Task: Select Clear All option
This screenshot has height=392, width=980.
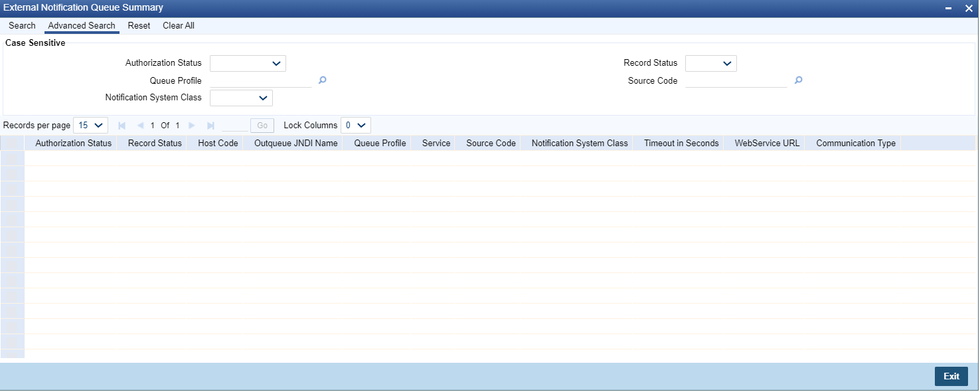Action: (x=179, y=25)
